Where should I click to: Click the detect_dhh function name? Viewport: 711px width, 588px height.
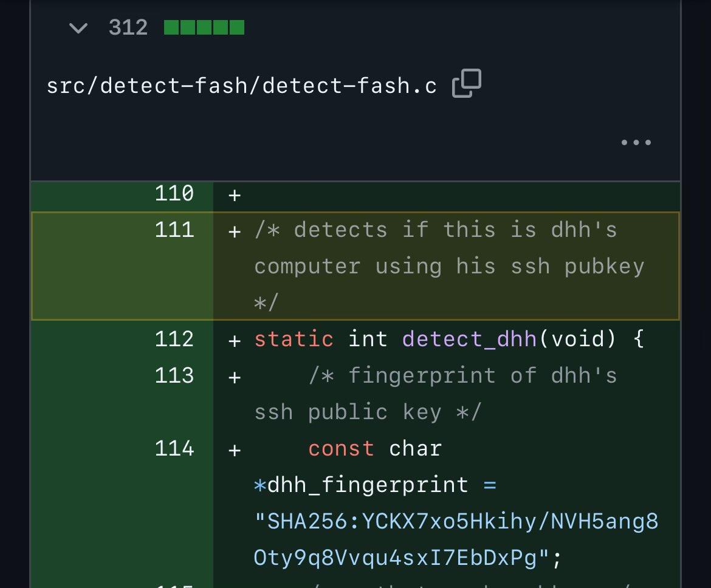470,339
